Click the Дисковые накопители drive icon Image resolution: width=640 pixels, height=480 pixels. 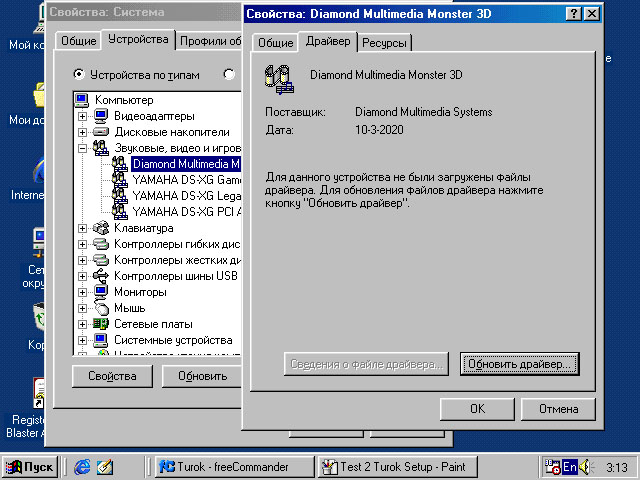[101, 132]
